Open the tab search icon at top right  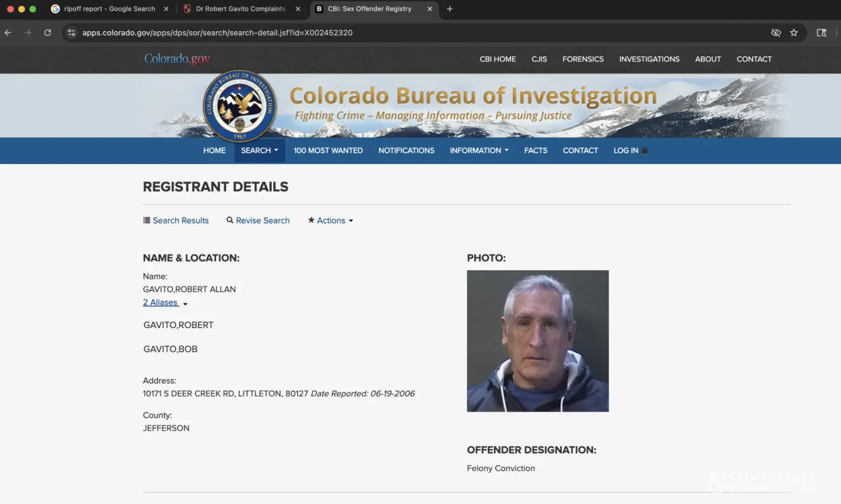821,33
